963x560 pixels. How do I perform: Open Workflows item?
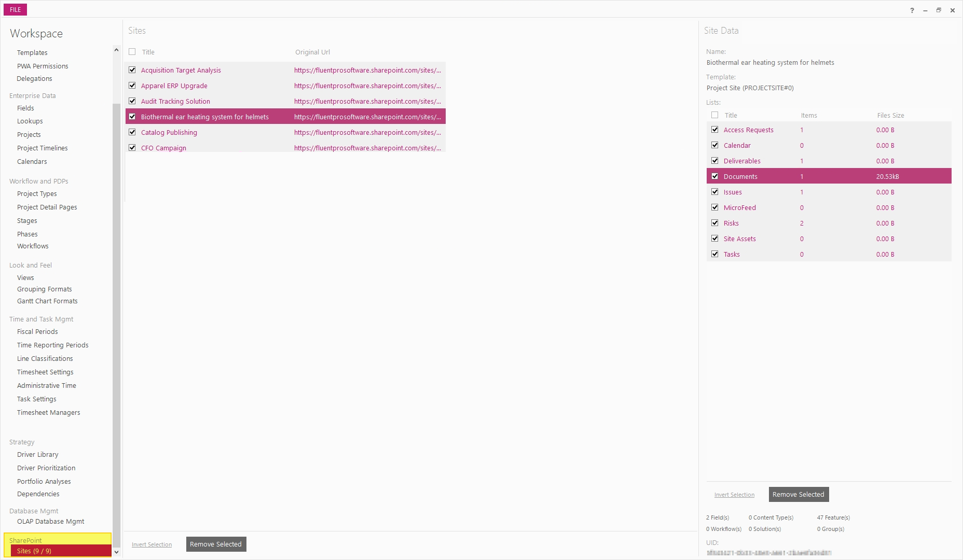pos(33,246)
